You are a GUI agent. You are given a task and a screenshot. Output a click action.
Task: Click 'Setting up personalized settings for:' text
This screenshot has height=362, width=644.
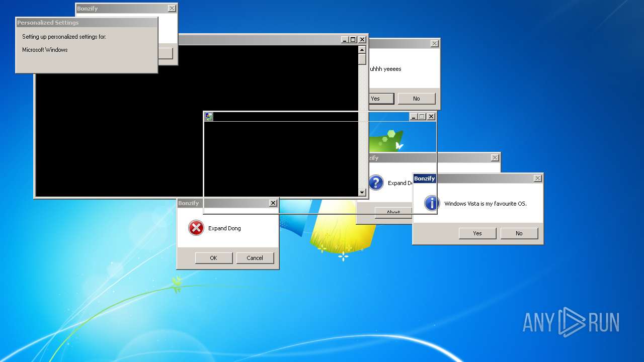click(64, 37)
